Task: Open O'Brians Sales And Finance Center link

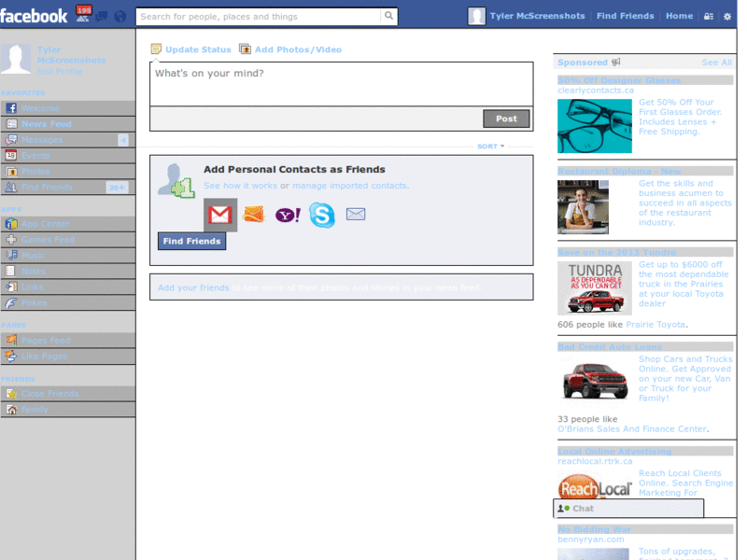Action: click(632, 429)
